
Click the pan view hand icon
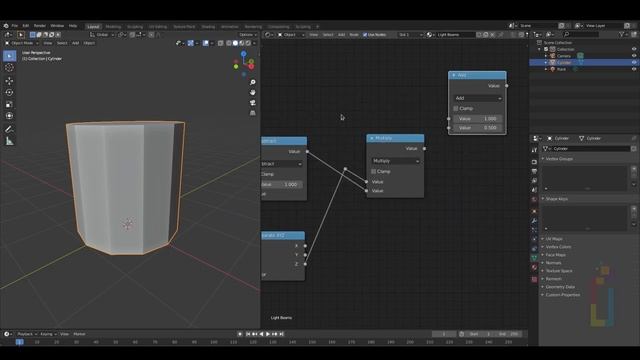pyautogui.click(x=253, y=93)
